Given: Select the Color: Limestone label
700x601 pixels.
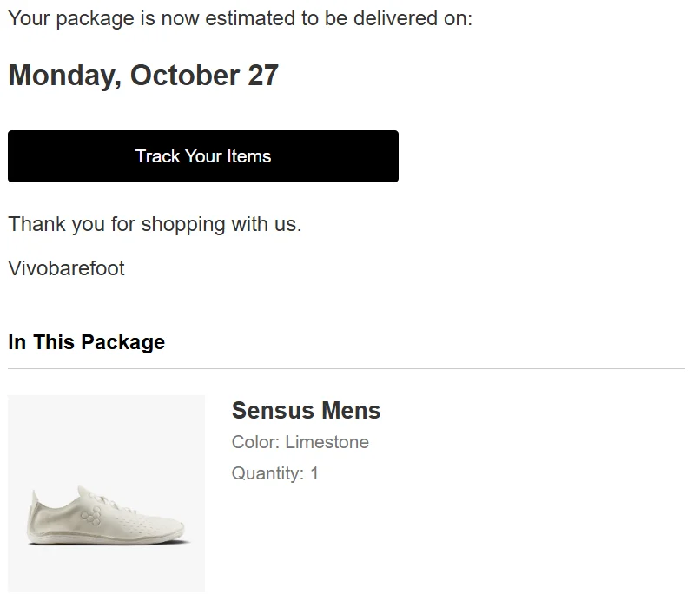Looking at the screenshot, I should click(x=300, y=442).
